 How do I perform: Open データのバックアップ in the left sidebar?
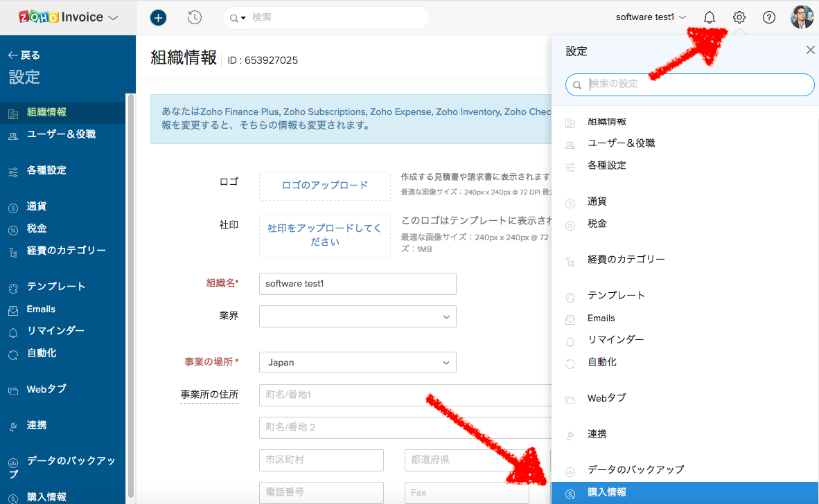point(62,467)
